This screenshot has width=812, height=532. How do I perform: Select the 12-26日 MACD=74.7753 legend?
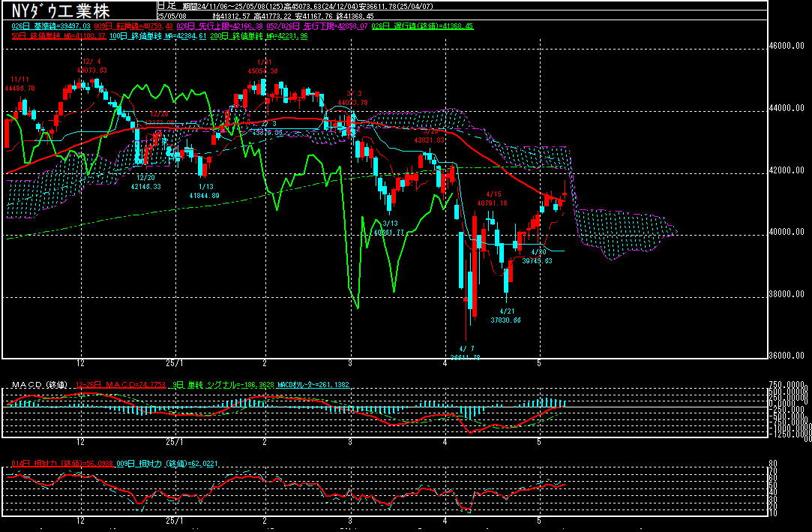click(121, 385)
